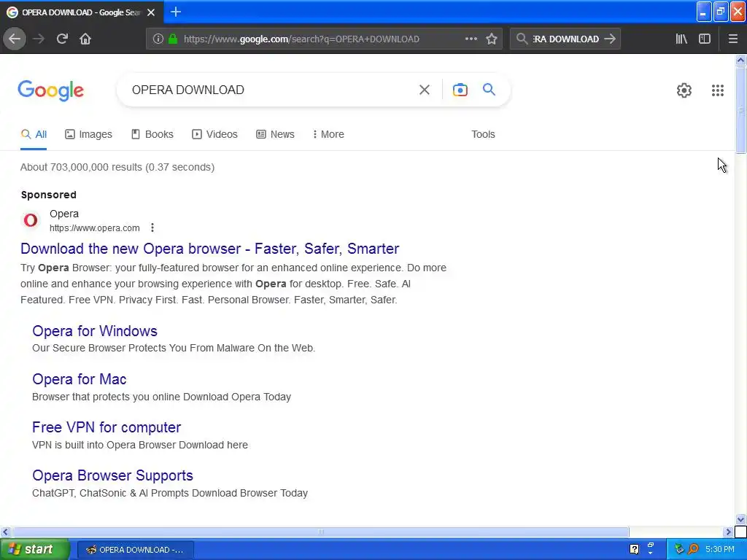
Task: Expand the More search categories menu
Action: 328,134
